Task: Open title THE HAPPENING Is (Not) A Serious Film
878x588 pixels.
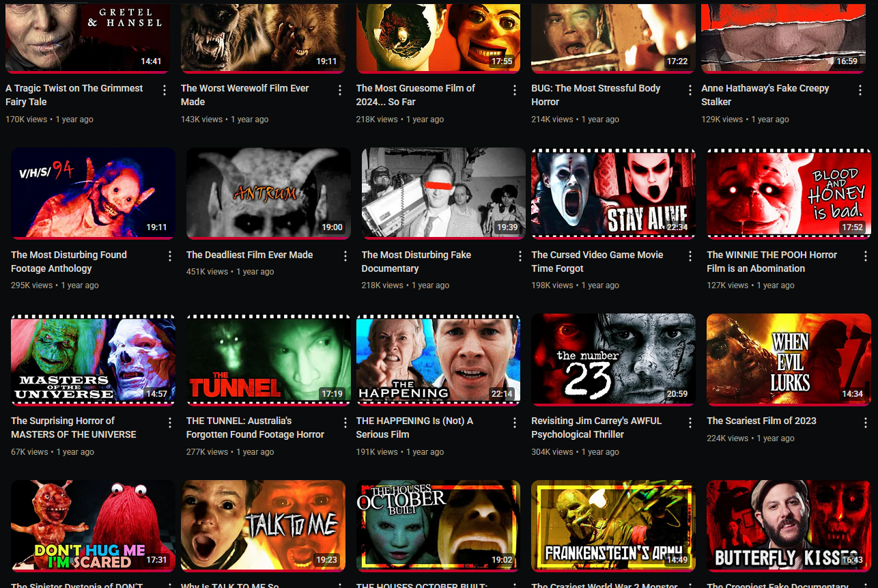Action: point(414,428)
